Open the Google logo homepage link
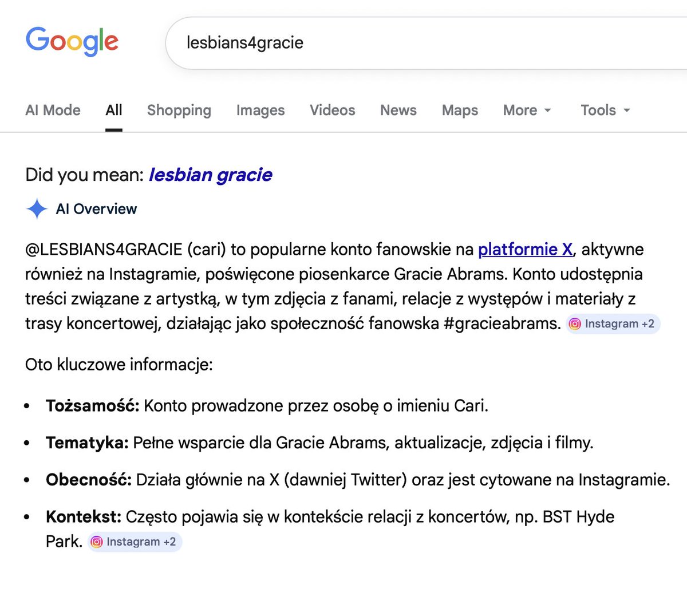The width and height of the screenshot is (687, 616). (72, 41)
